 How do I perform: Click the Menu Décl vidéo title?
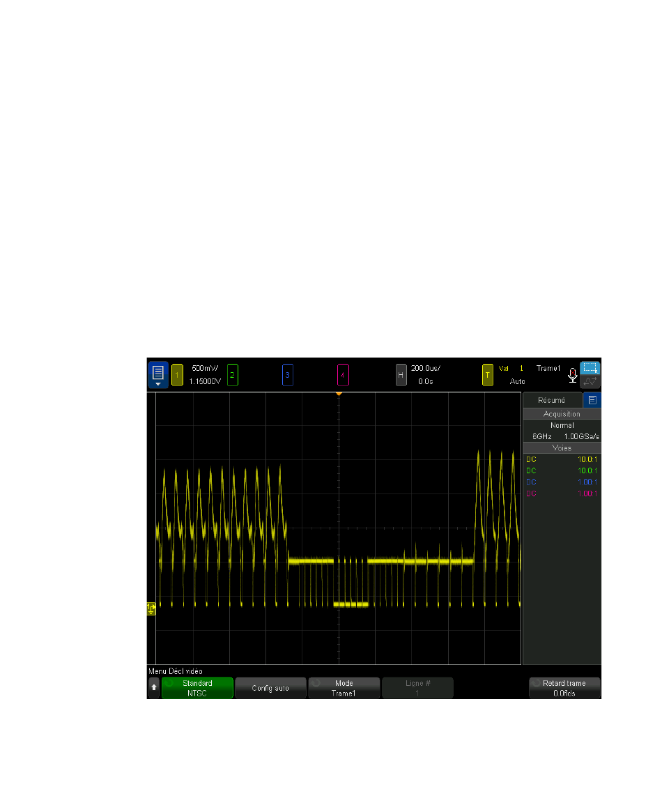click(x=176, y=671)
